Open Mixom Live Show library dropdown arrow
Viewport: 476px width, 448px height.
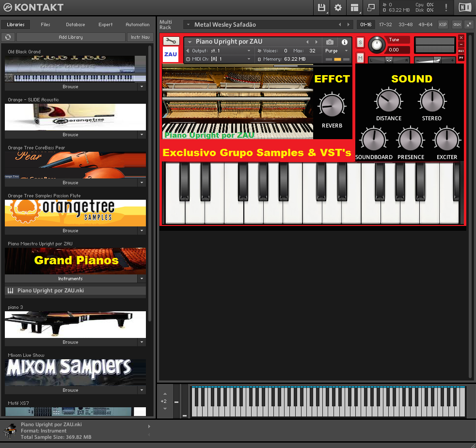coord(142,390)
